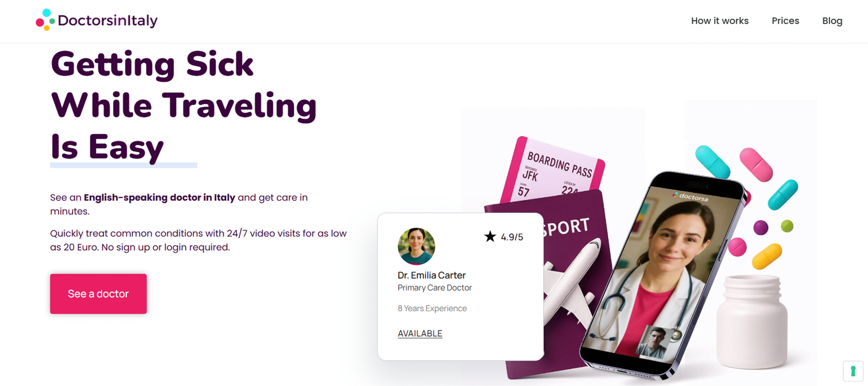The height and width of the screenshot is (386, 868).
Task: Click the 8 Years Experience text
Action: click(x=432, y=308)
